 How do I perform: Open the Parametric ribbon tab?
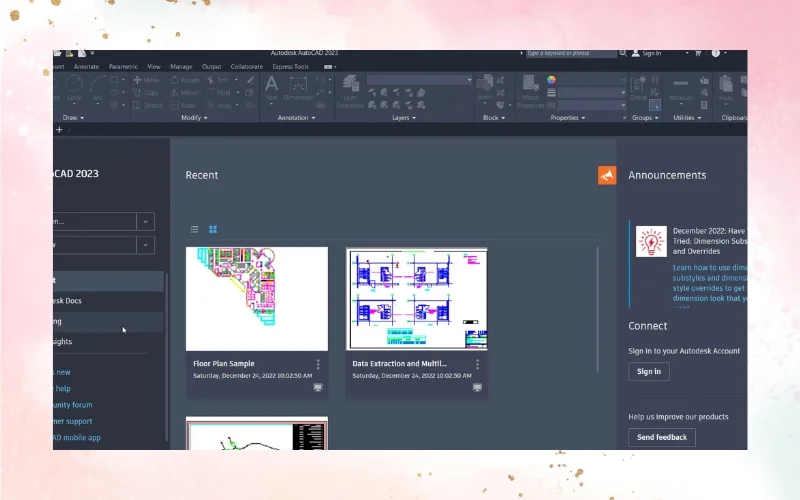tap(123, 66)
